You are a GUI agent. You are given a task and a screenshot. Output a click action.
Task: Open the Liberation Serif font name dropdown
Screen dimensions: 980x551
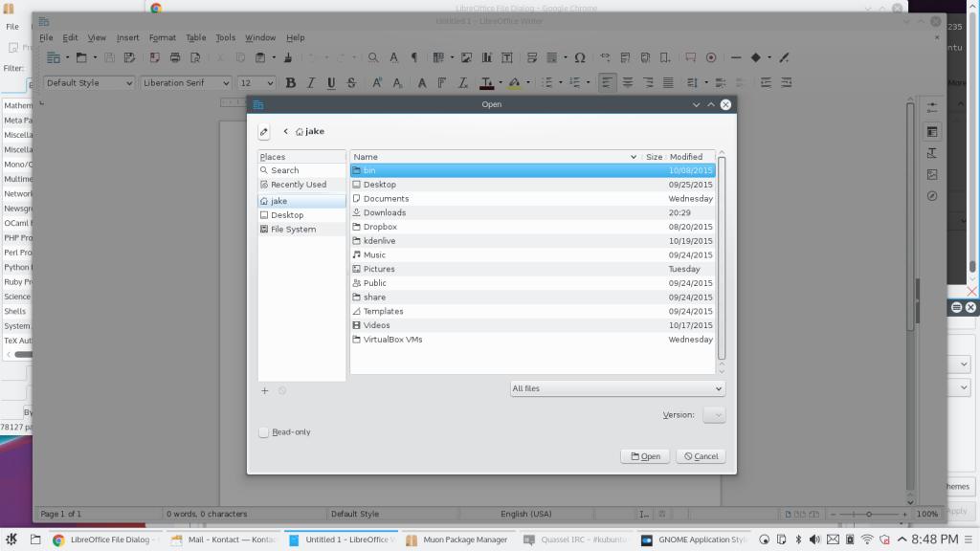[x=186, y=83]
